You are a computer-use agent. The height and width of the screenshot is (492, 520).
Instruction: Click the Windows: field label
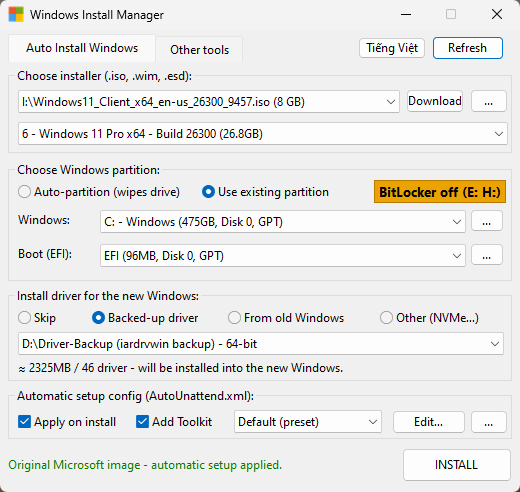(44, 220)
